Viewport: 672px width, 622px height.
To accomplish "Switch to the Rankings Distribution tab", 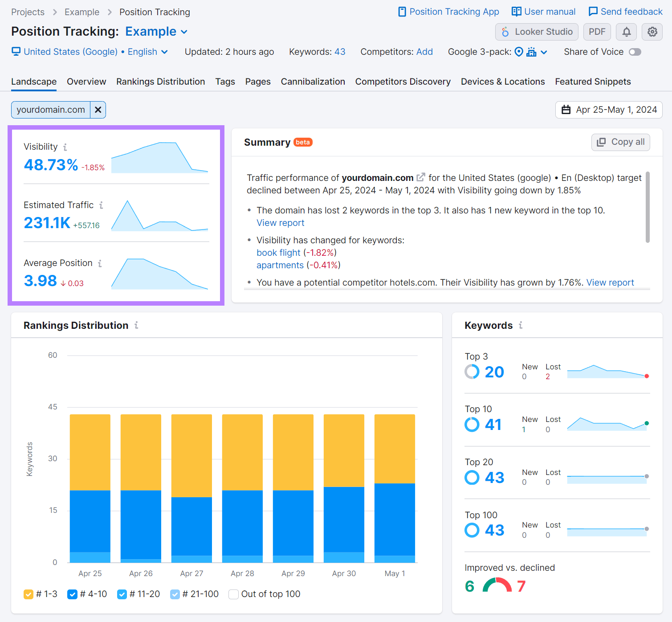I will (x=160, y=82).
